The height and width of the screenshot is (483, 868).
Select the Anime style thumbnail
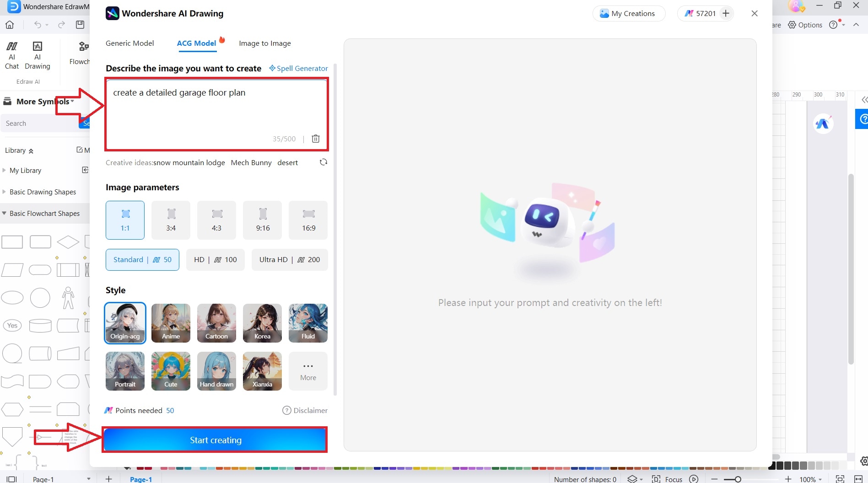pyautogui.click(x=171, y=323)
